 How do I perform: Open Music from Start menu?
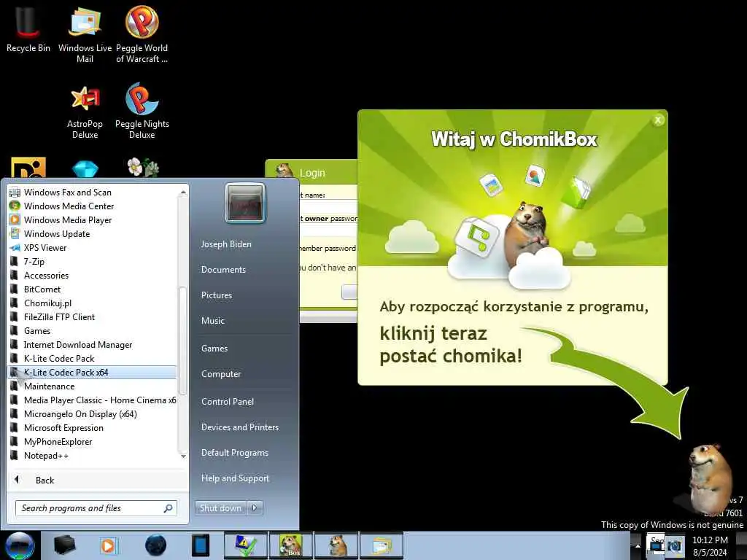point(213,321)
